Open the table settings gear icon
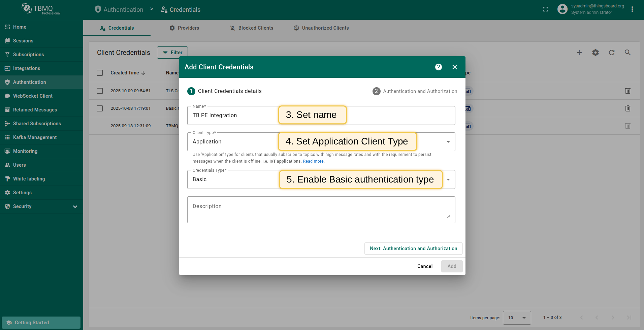 click(595, 53)
